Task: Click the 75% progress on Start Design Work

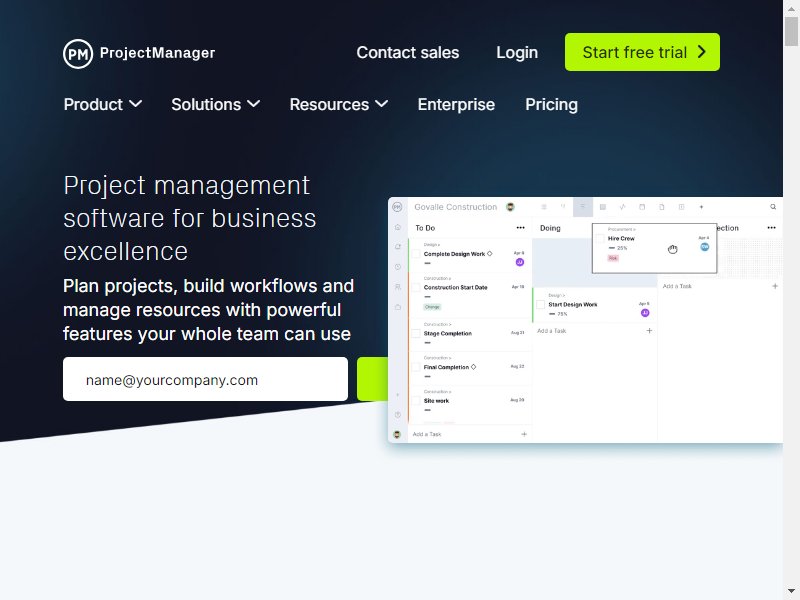Action: pyautogui.click(x=562, y=314)
